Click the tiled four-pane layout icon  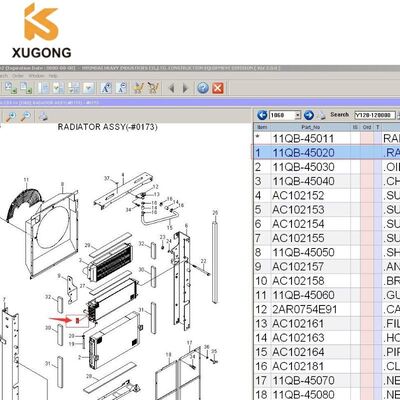point(74,88)
